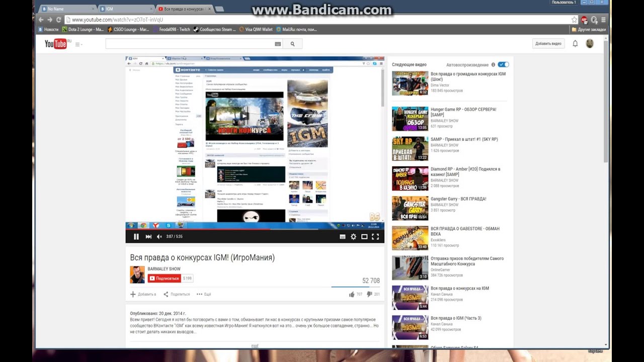Open Mail.Ru bookmark
Image resolution: width=644 pixels, height=362 pixels.
(x=296, y=30)
